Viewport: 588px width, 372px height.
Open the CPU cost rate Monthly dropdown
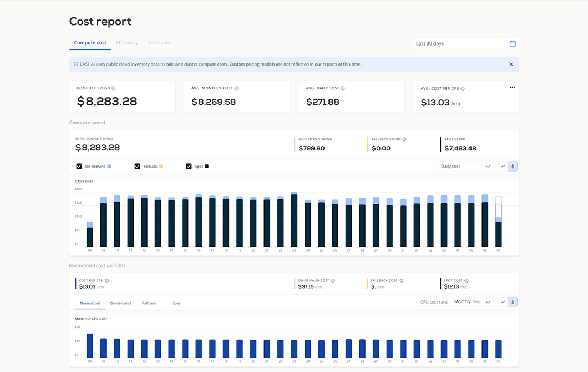click(472, 302)
